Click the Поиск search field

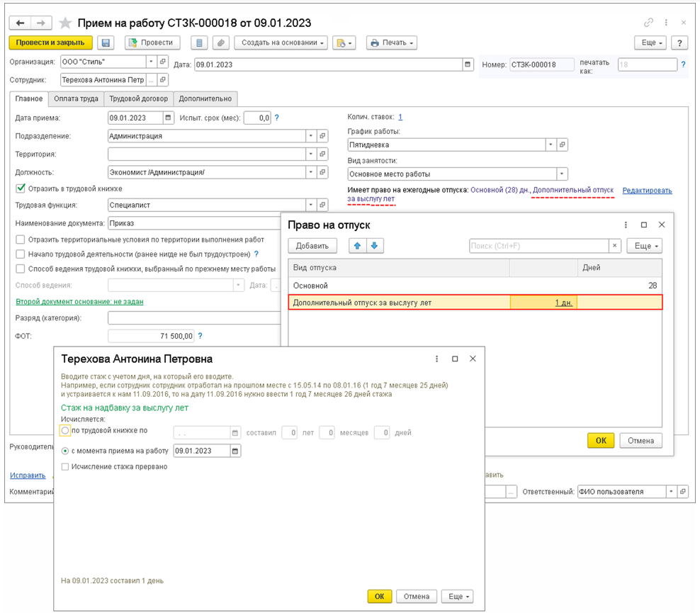click(x=538, y=246)
